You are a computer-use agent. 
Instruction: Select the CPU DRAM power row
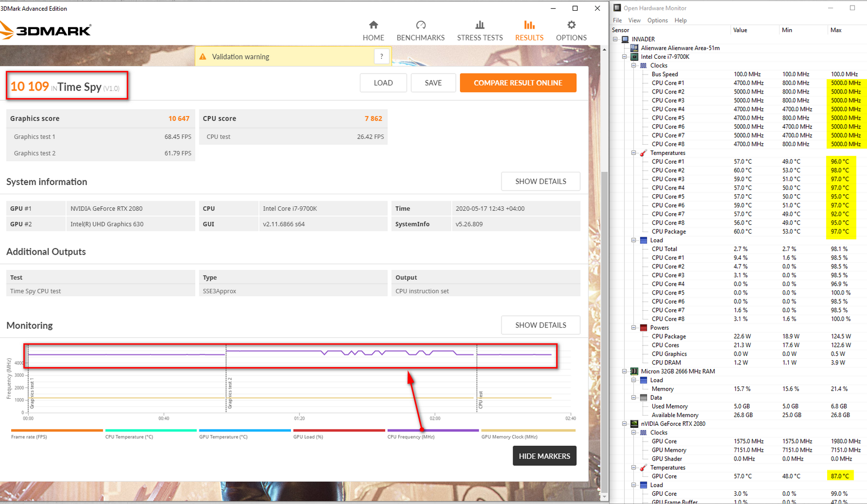tap(739, 362)
